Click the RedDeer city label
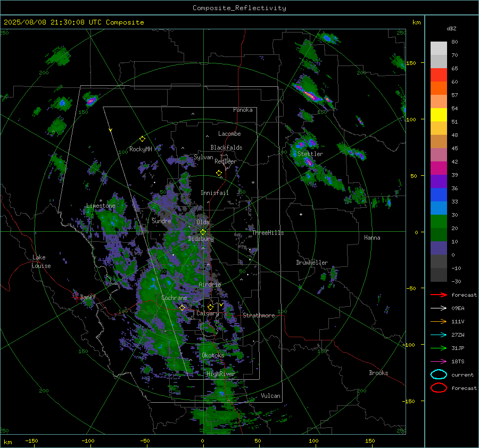 [226, 161]
